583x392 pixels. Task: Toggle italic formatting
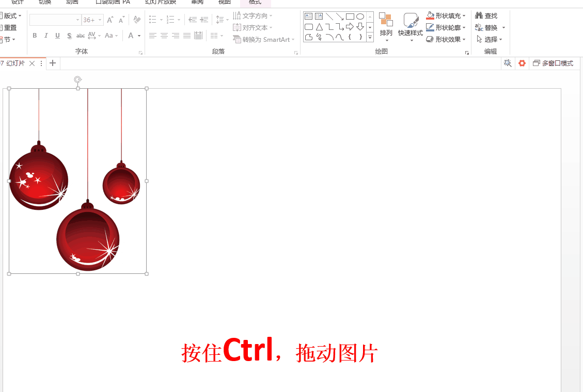click(46, 36)
